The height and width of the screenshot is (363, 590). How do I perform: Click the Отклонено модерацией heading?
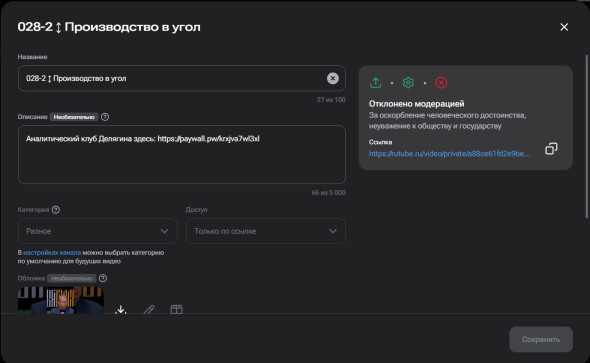[x=417, y=103]
